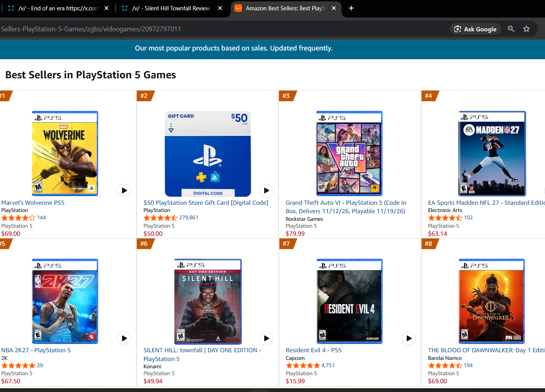
Task: Click the bookmark star icon
Action: click(526, 29)
